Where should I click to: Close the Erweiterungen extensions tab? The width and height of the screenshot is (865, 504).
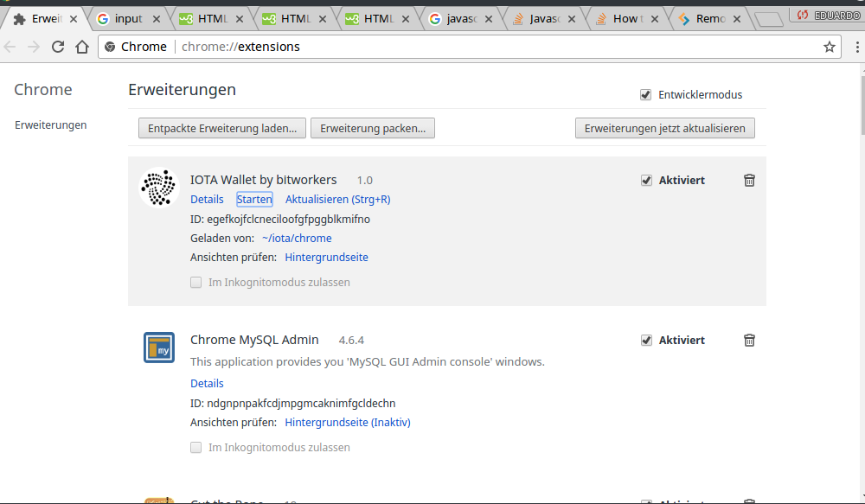(x=74, y=19)
